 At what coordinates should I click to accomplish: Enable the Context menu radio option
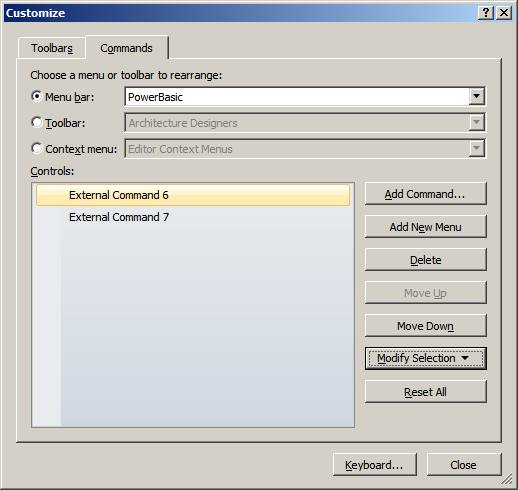(36, 148)
